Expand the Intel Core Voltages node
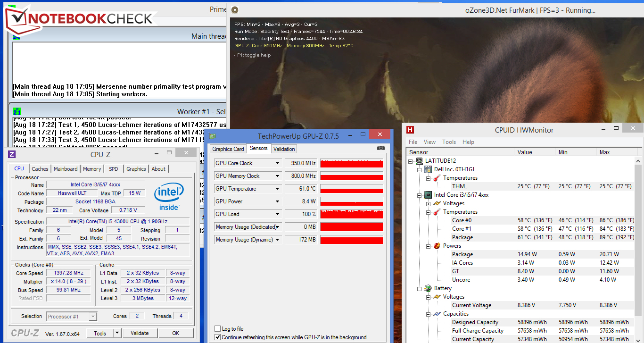644x343 pixels. tap(428, 203)
